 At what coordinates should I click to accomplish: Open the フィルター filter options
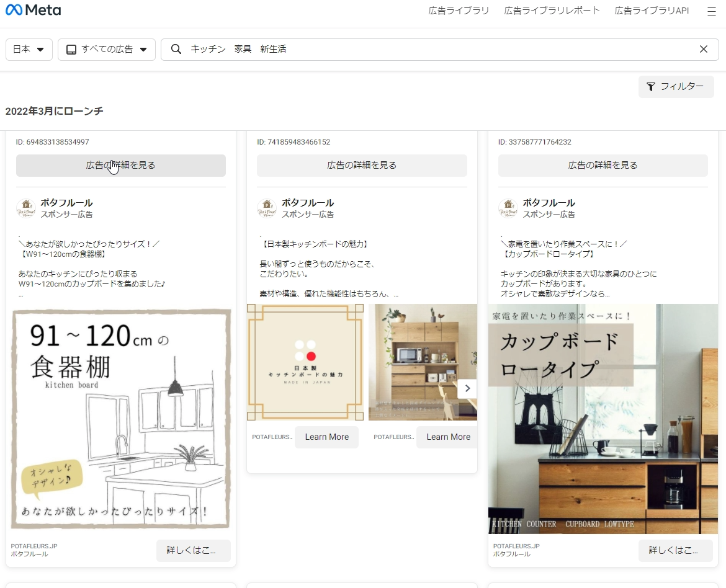[x=676, y=87]
